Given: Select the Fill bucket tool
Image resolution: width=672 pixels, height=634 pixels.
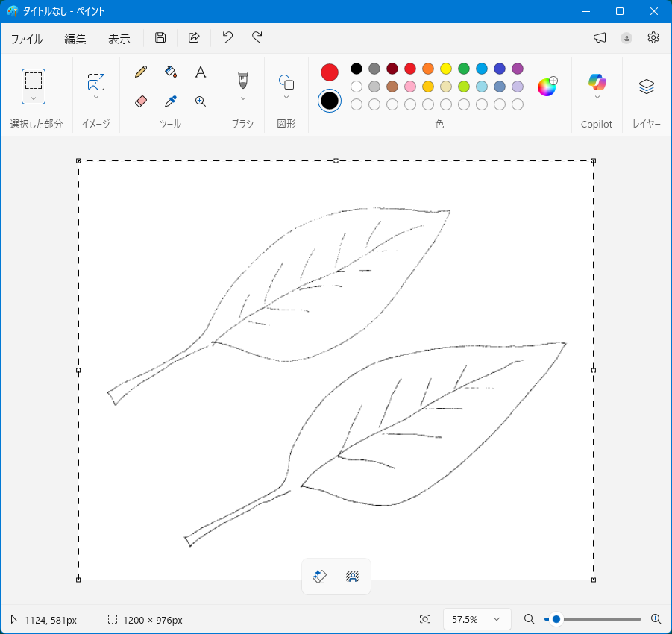Looking at the screenshot, I should point(171,72).
